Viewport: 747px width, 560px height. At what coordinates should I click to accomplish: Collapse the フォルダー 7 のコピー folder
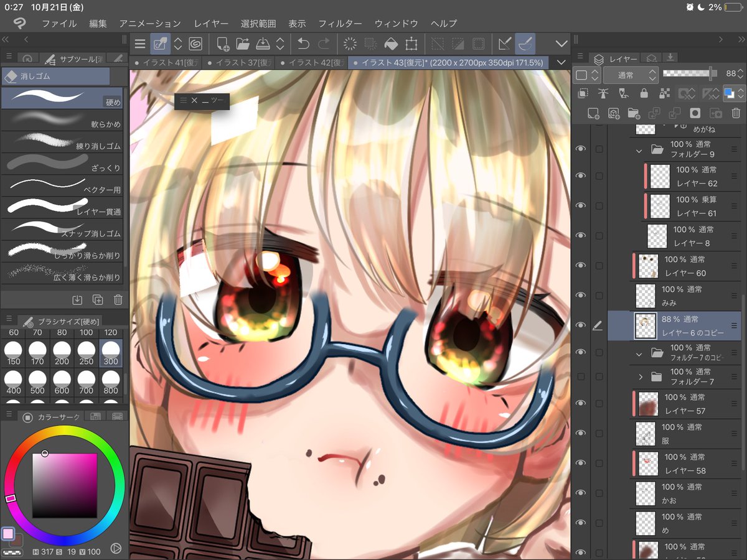click(x=639, y=353)
